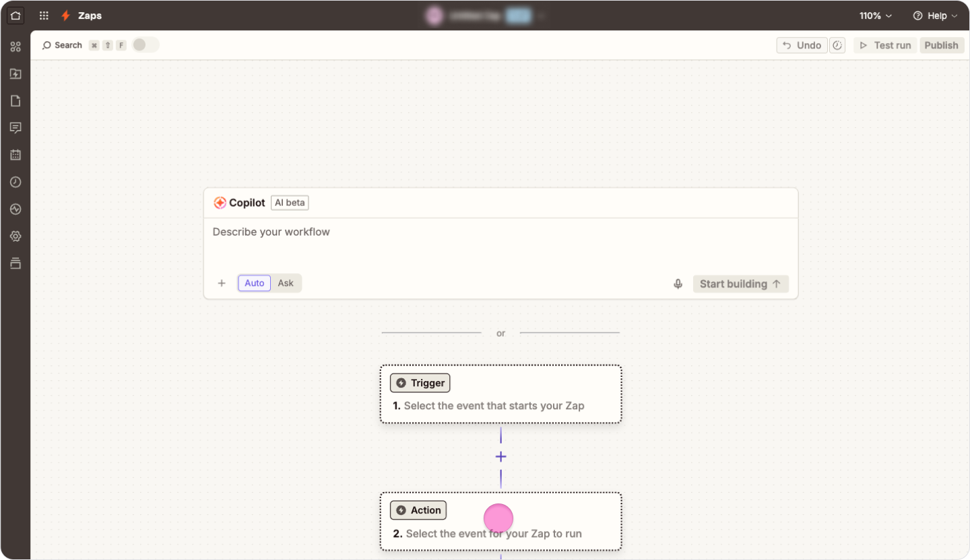The width and height of the screenshot is (970, 560).
Task: Click the Publish button
Action: [941, 45]
